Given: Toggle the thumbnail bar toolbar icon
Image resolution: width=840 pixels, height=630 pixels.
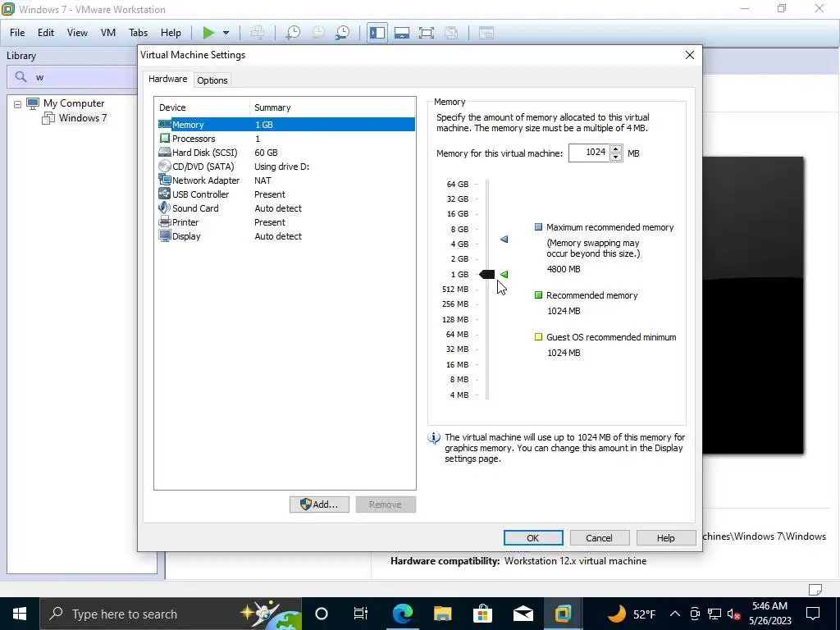Looking at the screenshot, I should pos(402,33).
